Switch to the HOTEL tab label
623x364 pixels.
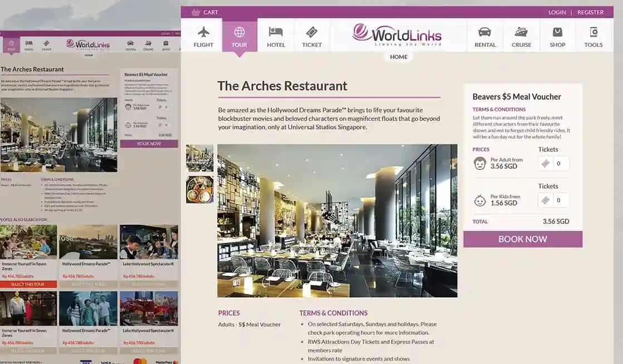coord(276,45)
